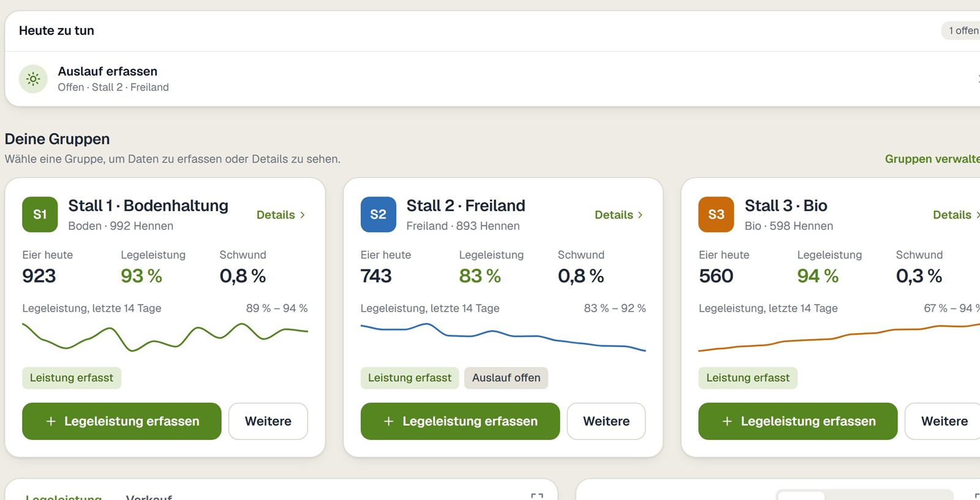Click the blue S2 group badge
Screen dimensions: 980x500
(x=378, y=214)
